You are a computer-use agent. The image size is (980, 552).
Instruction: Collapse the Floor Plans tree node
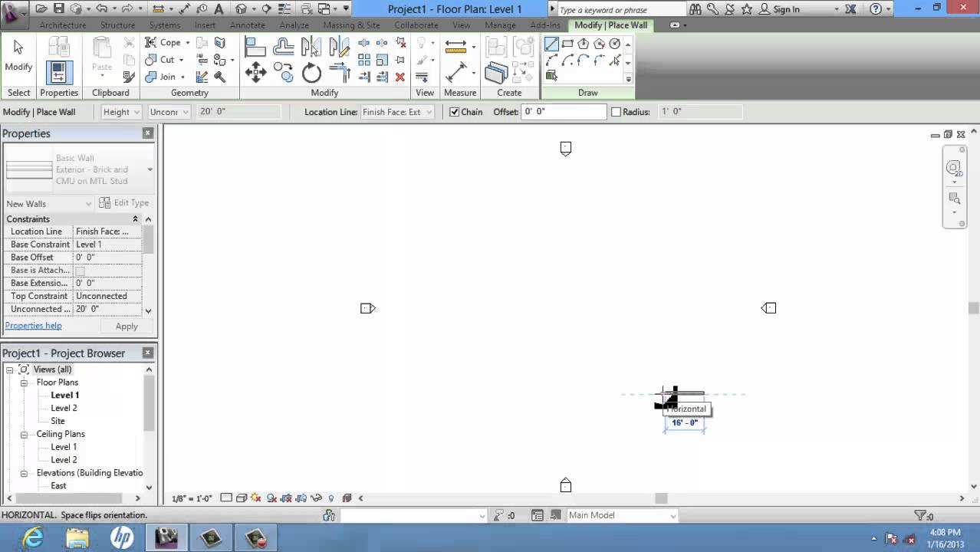pos(24,383)
